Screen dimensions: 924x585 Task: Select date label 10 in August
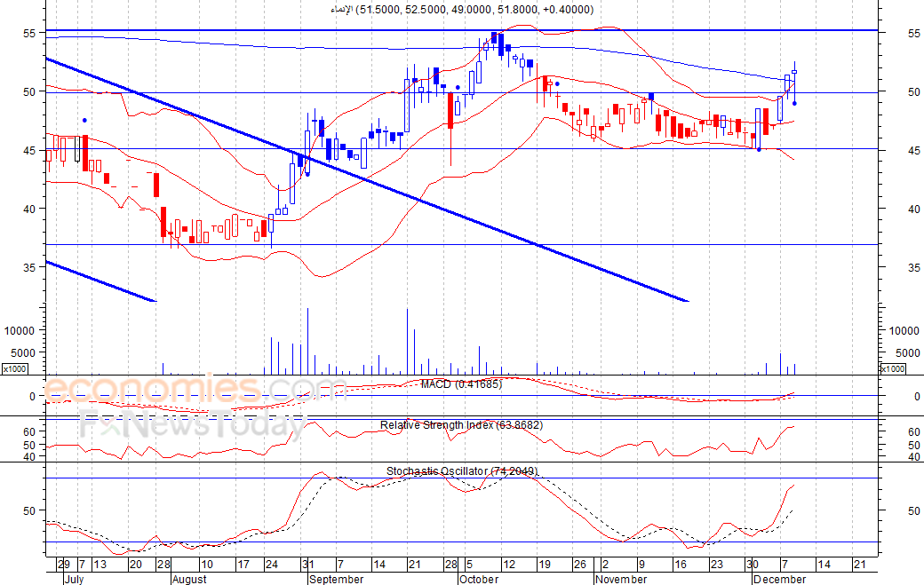(207, 565)
